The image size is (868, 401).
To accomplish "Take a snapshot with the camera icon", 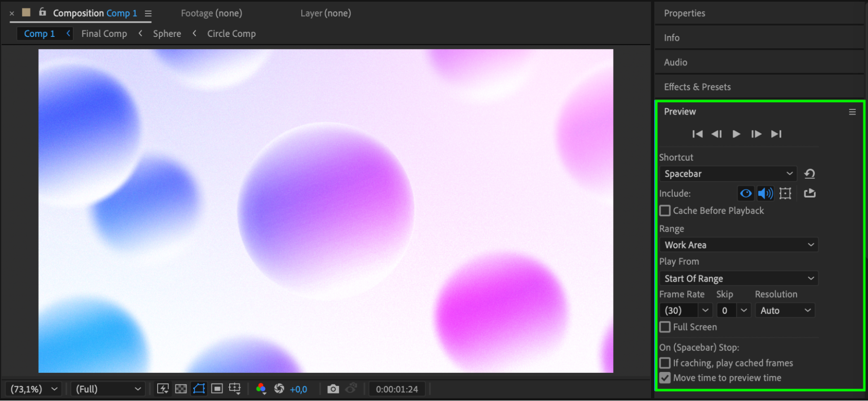I will (x=333, y=388).
